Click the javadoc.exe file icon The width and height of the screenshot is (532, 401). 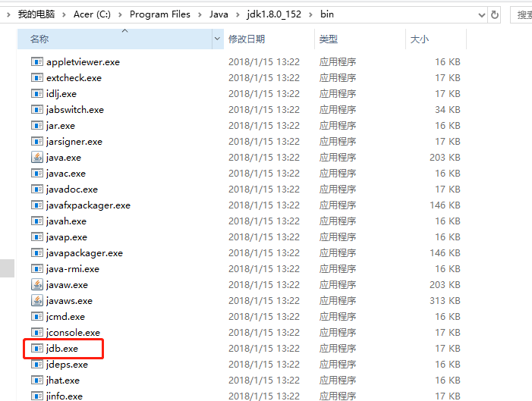tap(37, 190)
